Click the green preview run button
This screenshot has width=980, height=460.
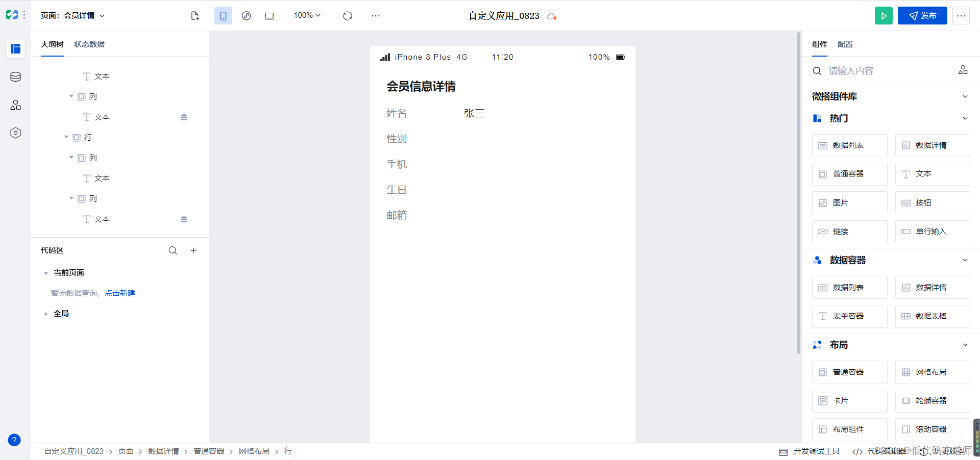tap(884, 16)
